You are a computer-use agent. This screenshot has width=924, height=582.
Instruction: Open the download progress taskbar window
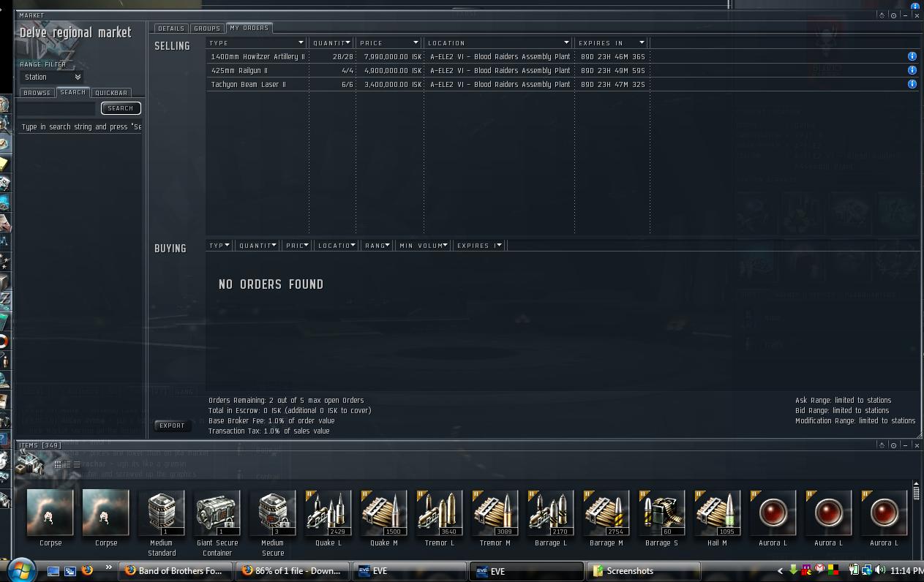293,571
